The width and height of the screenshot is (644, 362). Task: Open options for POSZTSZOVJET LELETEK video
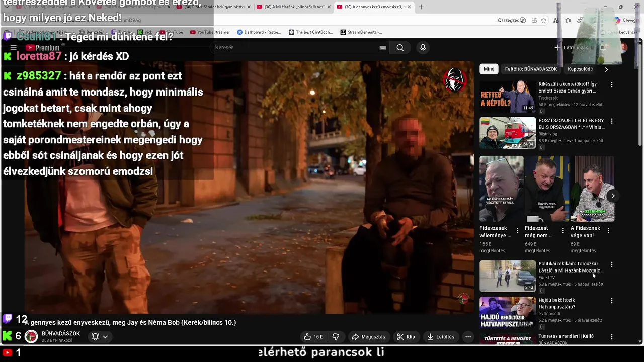click(612, 121)
